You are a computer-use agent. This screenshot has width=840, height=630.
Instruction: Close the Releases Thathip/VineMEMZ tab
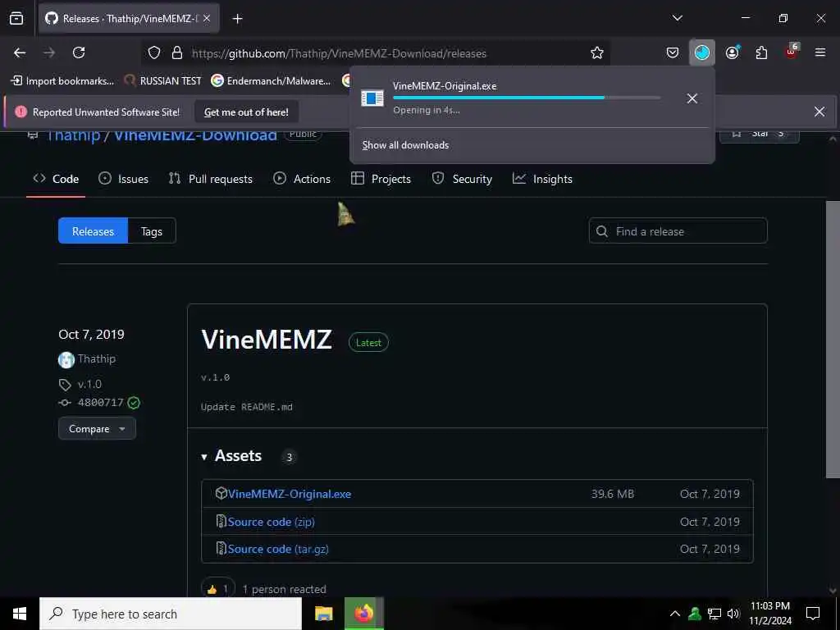pos(207,18)
